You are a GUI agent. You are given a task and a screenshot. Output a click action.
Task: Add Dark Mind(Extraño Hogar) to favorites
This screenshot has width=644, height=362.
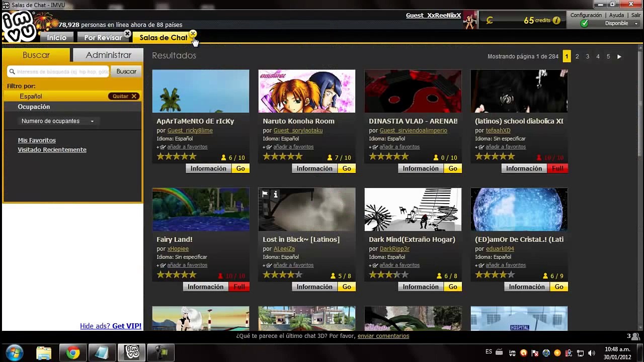coord(399,265)
